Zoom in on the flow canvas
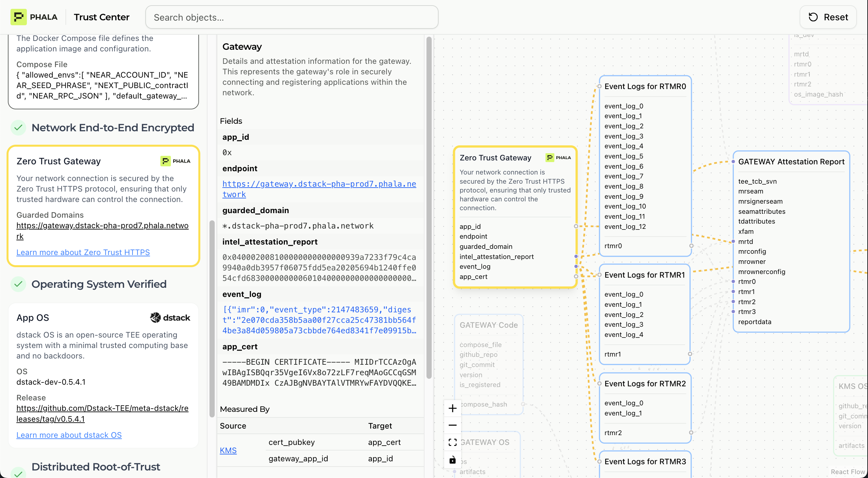Image resolution: width=868 pixels, height=478 pixels. [x=453, y=408]
